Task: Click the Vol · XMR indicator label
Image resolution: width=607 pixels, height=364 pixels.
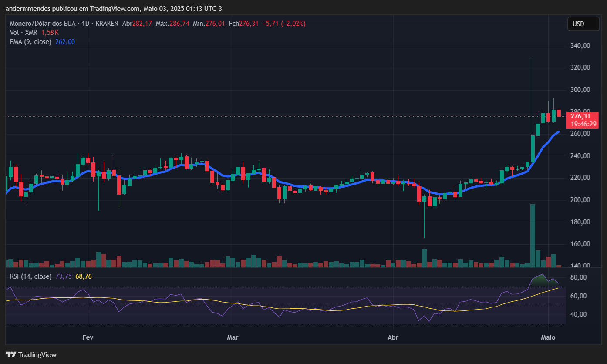Action: point(24,32)
